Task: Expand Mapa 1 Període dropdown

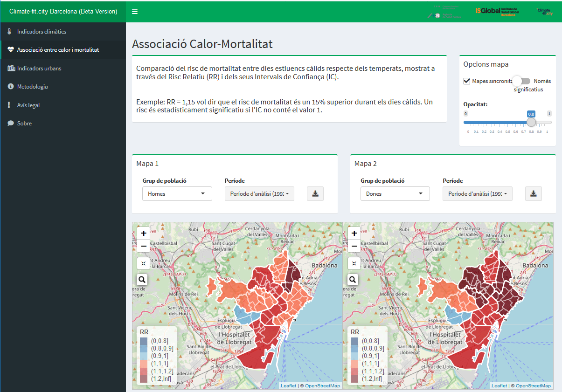Action: pos(259,194)
